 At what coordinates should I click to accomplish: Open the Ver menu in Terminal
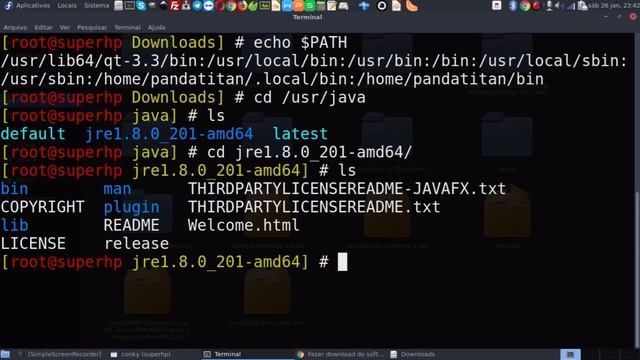click(x=64, y=27)
